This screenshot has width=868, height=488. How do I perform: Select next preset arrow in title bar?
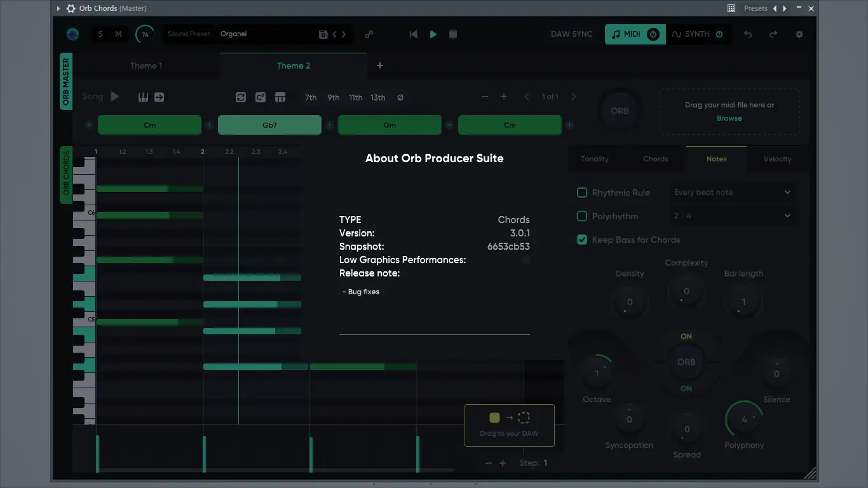pos(785,8)
